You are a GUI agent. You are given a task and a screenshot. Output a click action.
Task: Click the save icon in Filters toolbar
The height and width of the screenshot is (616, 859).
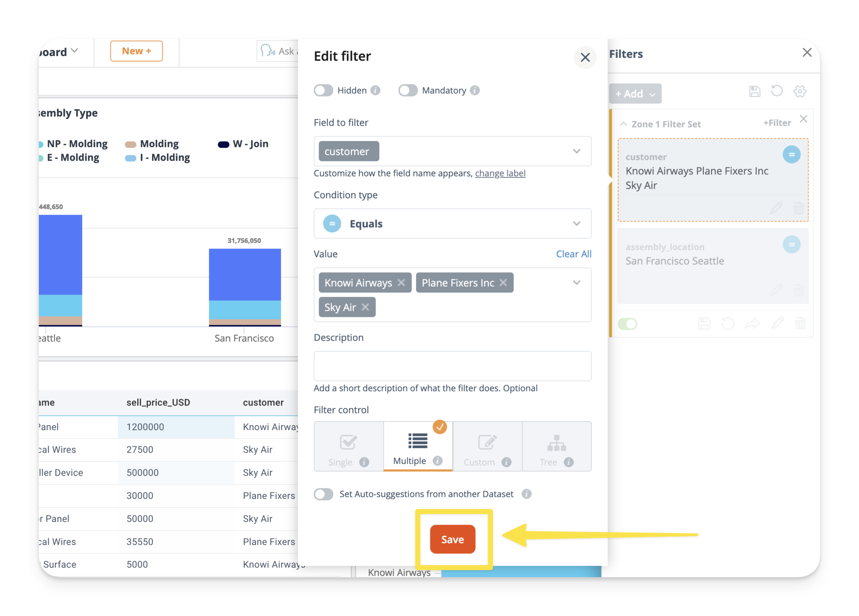754,91
